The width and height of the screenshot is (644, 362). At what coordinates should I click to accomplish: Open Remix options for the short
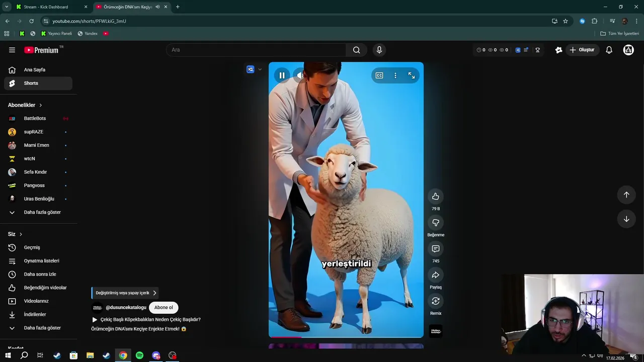(x=436, y=301)
